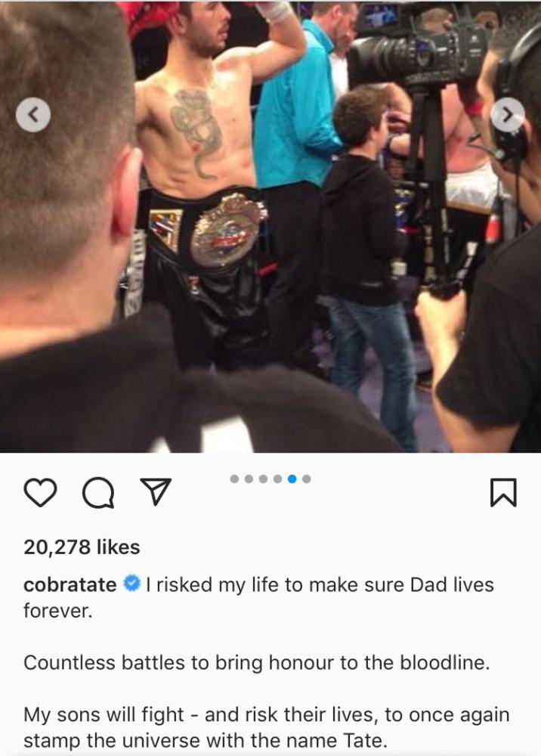
Task: Share the post via paper plane icon
Action: pos(155,491)
